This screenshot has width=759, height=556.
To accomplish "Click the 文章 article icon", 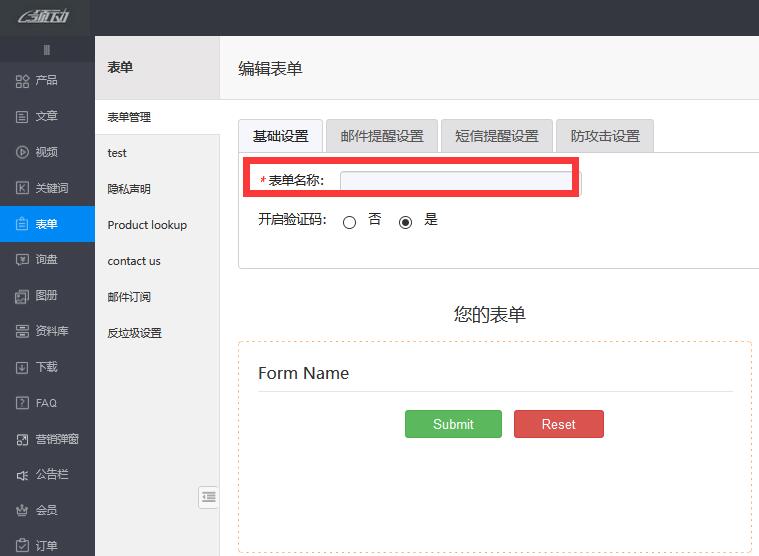I will point(22,117).
